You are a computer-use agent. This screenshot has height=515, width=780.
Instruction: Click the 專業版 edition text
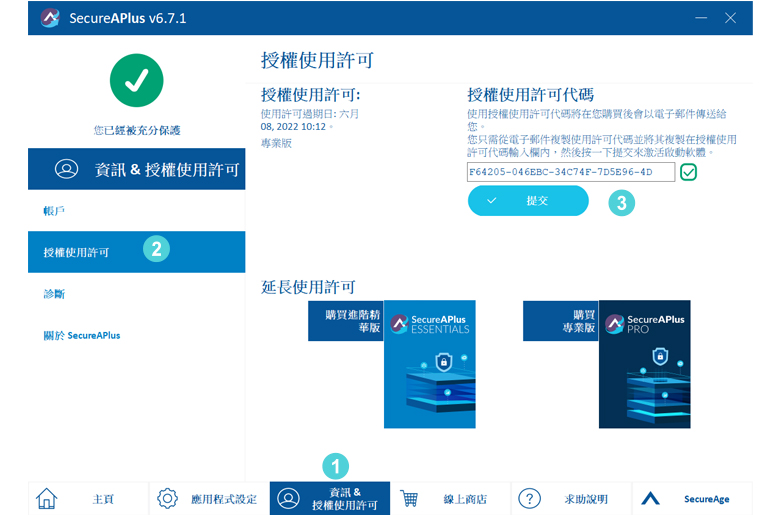[276, 143]
